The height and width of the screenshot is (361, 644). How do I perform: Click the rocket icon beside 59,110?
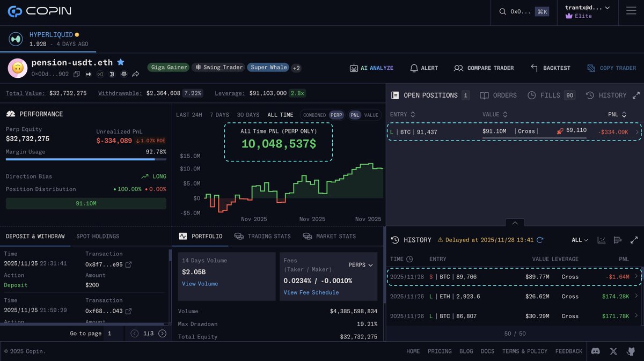click(x=560, y=131)
